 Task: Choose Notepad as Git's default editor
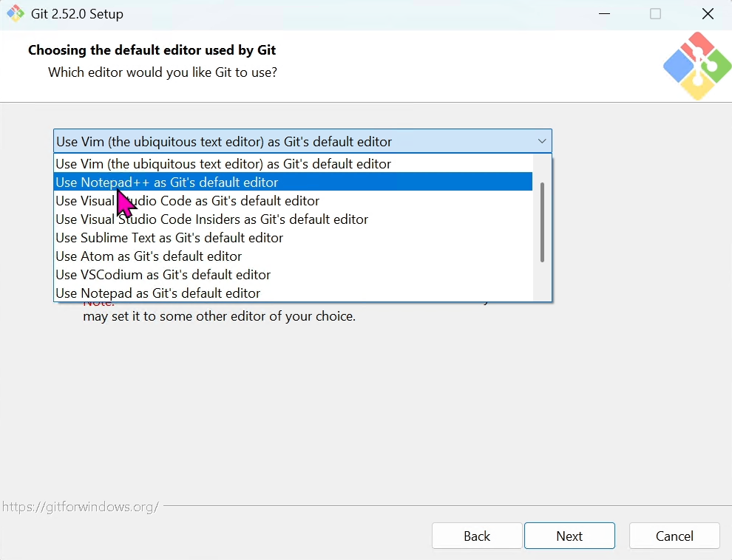point(158,293)
